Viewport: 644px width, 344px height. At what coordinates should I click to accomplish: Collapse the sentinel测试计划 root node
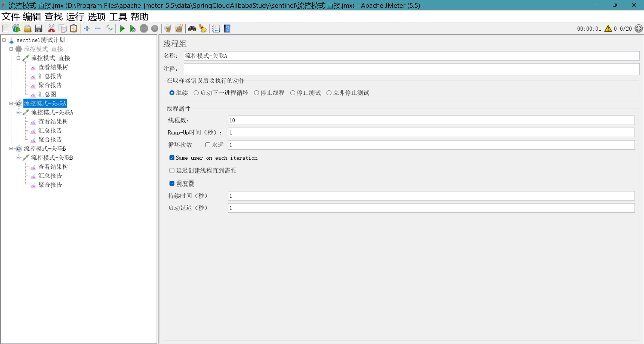pos(4,40)
